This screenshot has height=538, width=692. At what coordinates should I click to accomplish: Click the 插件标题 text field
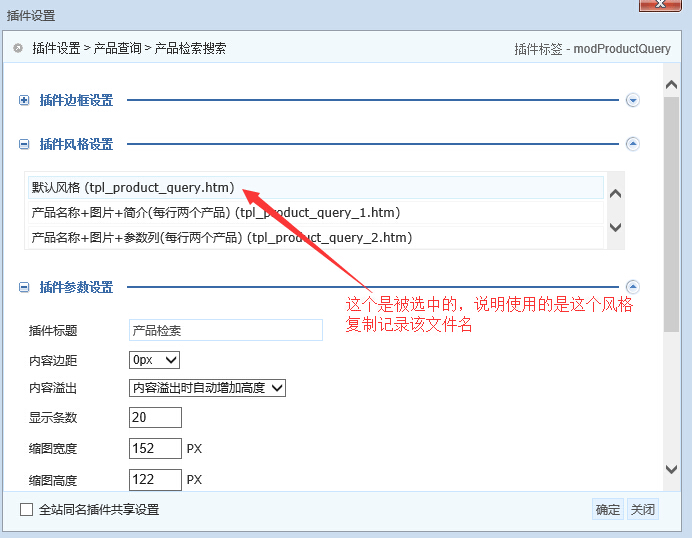[225, 331]
